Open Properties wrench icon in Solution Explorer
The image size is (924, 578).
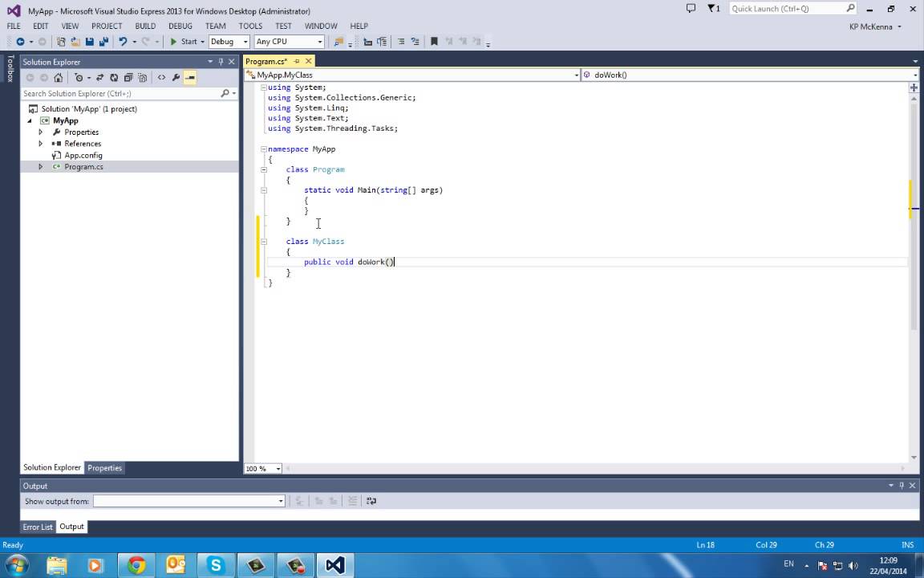tap(176, 77)
